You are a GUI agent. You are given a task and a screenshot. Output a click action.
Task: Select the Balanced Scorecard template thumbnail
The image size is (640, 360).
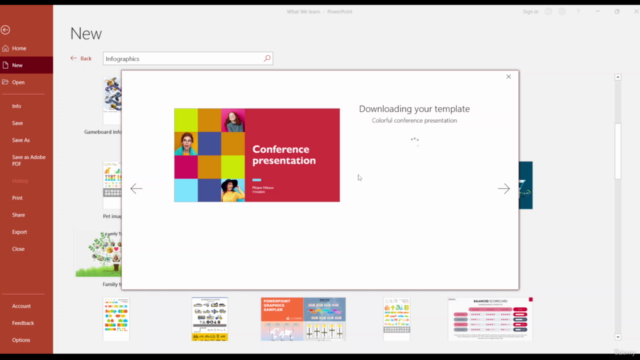tap(490, 319)
